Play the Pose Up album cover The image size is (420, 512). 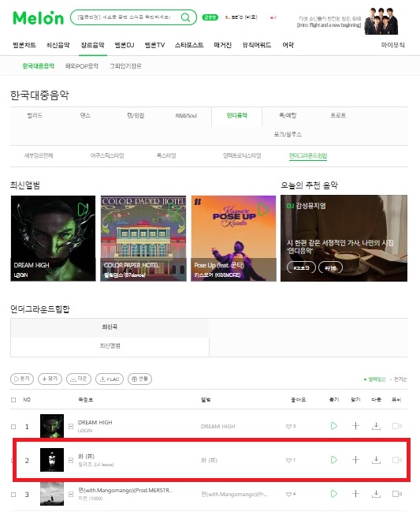(x=263, y=210)
